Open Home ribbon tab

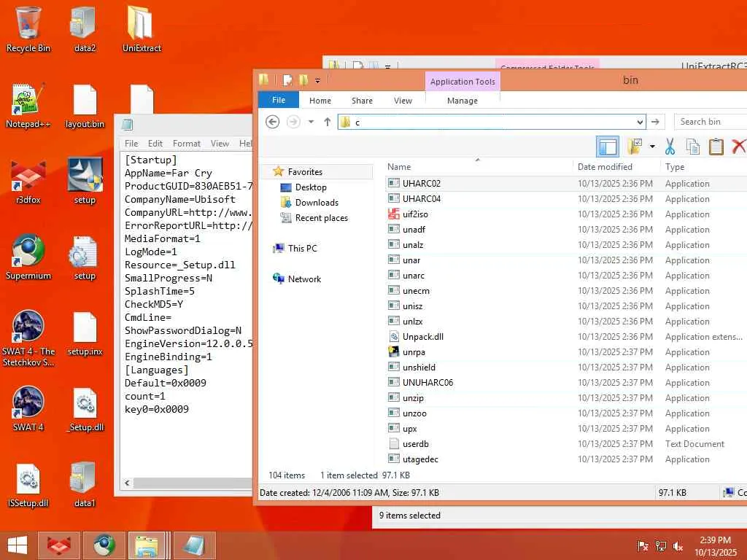[x=320, y=101]
